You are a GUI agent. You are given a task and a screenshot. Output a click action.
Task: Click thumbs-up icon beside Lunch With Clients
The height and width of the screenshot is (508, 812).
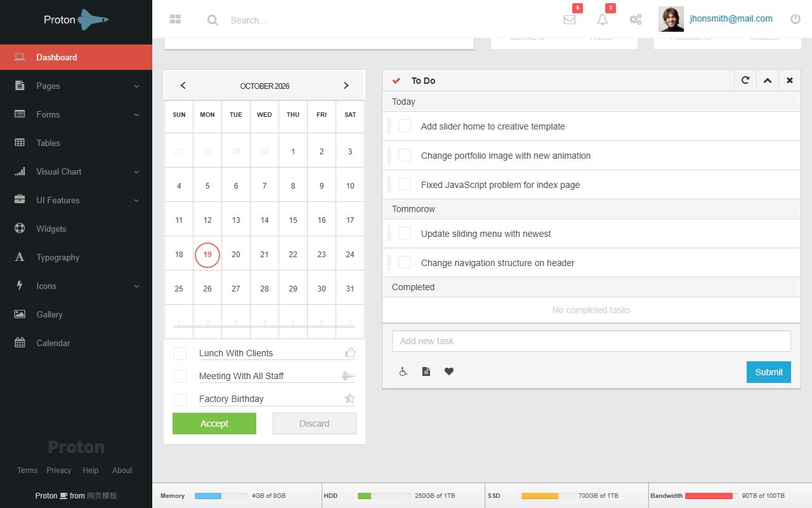pos(350,352)
